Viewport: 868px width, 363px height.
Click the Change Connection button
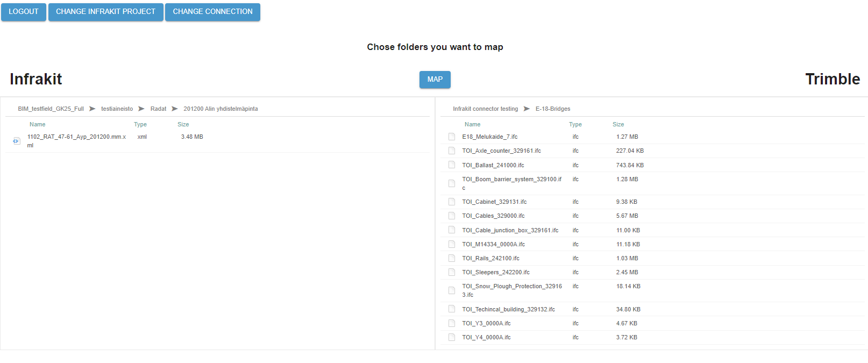212,12
